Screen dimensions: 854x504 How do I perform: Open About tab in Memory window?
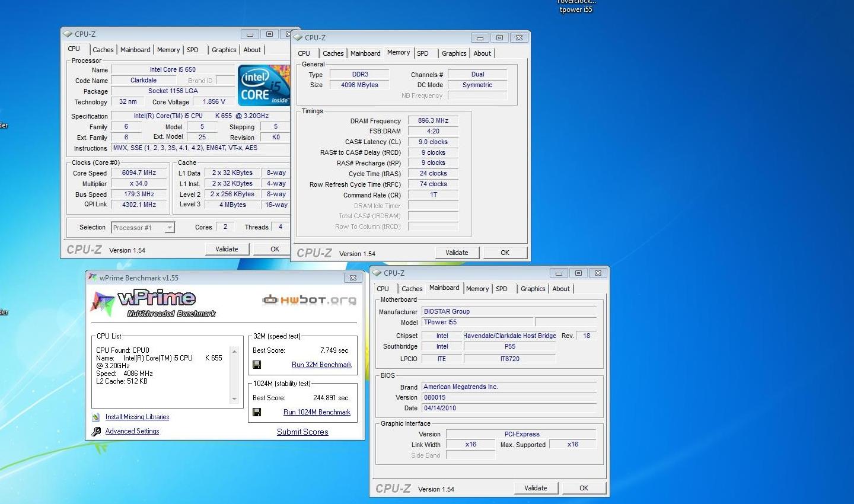(x=482, y=53)
